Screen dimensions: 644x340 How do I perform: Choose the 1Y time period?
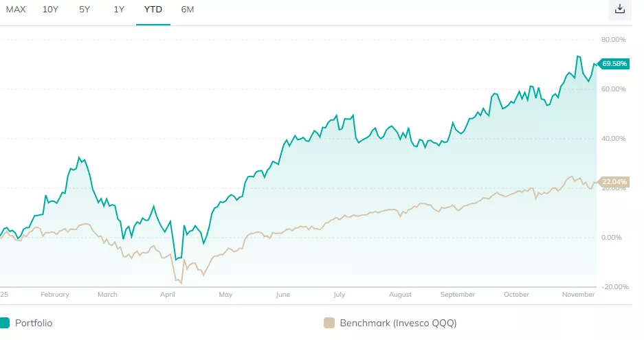click(x=119, y=10)
